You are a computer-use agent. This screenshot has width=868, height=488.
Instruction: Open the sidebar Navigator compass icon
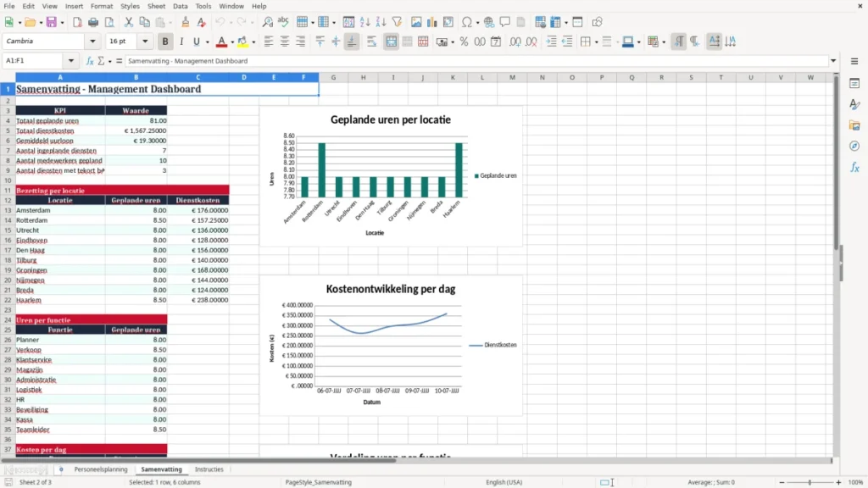click(x=854, y=146)
